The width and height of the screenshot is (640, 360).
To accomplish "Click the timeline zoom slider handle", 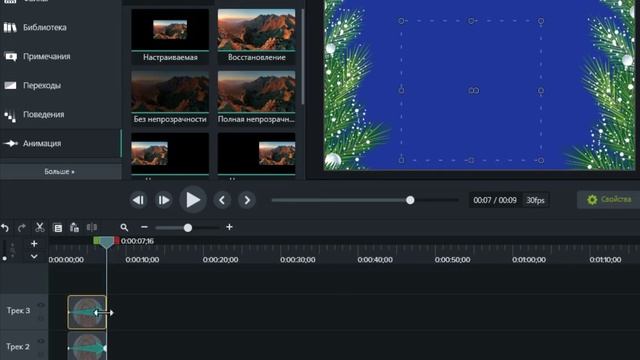I will click(188, 228).
